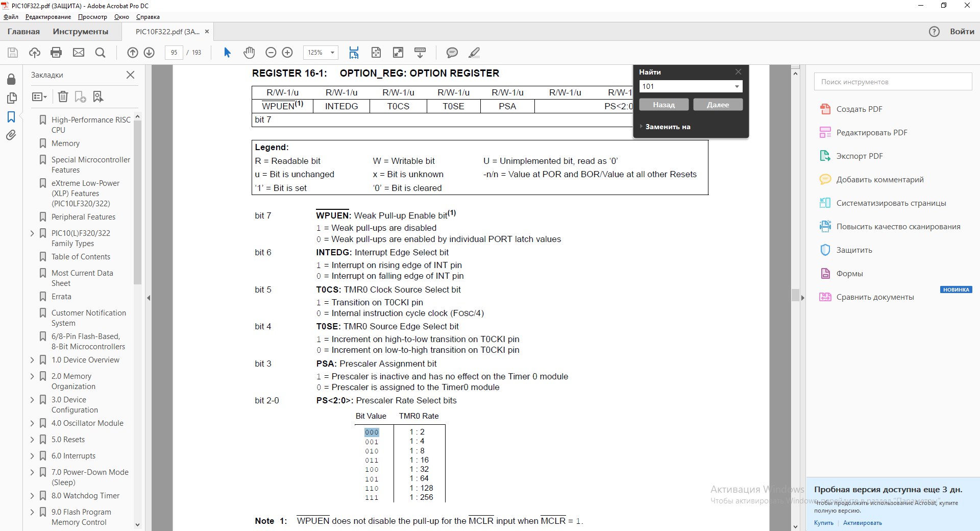Click the Активировать link
Image resolution: width=980 pixels, height=531 pixels.
pos(862,523)
